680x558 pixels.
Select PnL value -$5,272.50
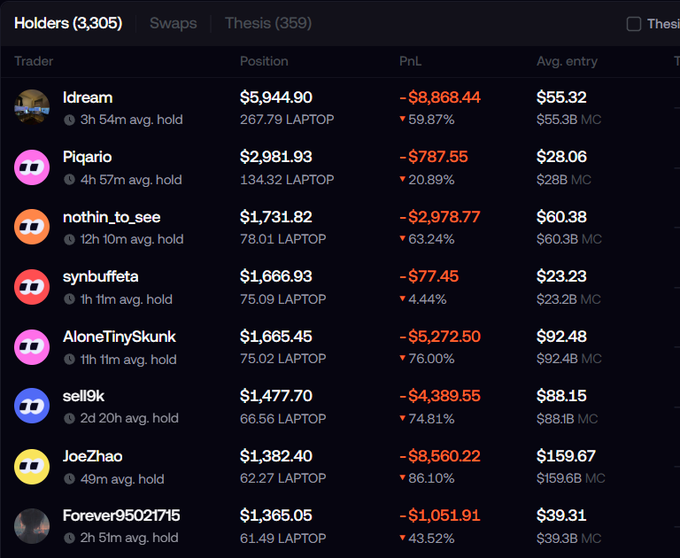(440, 336)
